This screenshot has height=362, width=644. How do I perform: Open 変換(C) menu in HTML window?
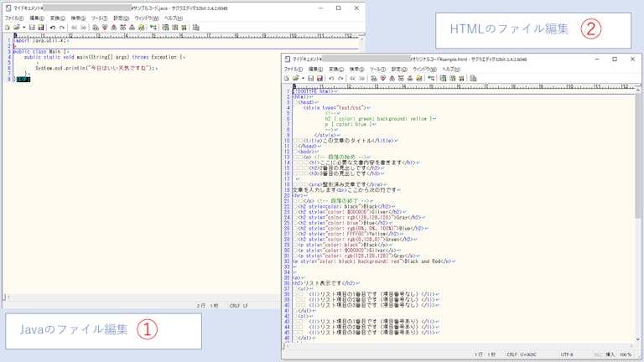click(x=336, y=69)
